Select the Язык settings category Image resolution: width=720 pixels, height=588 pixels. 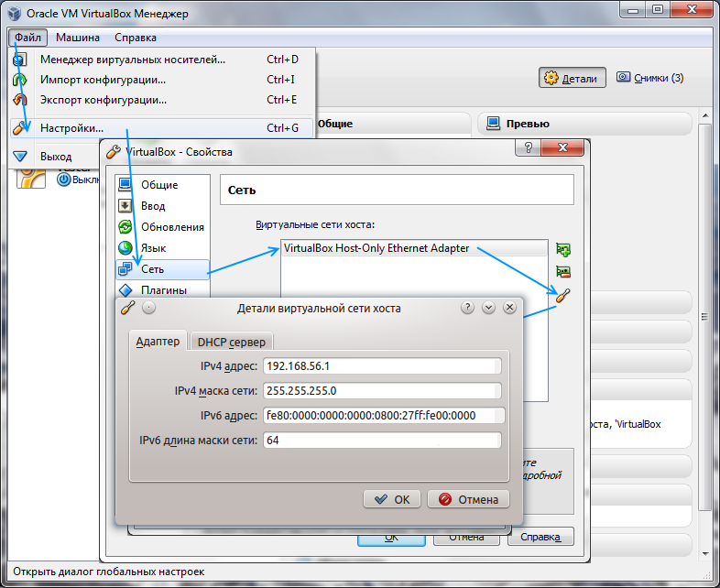(153, 248)
